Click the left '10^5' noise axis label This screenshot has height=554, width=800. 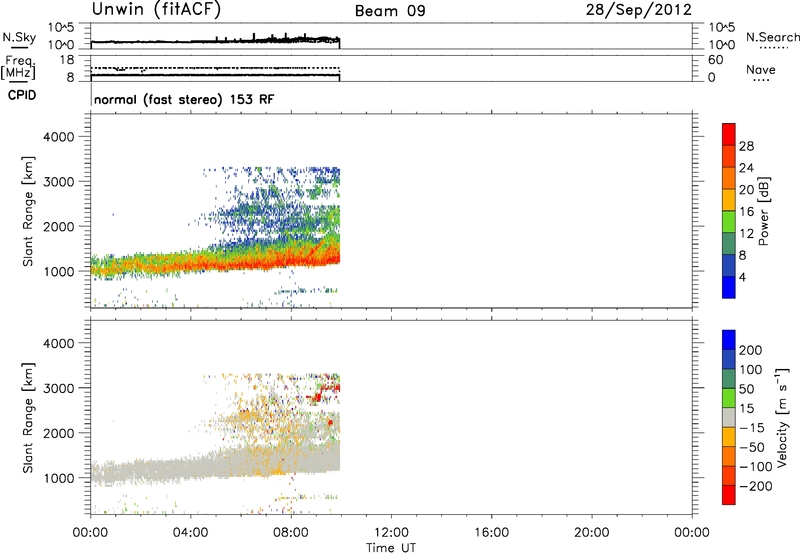click(61, 27)
